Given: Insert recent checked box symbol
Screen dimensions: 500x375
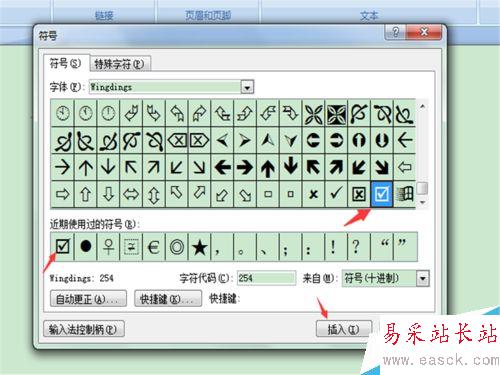Looking at the screenshot, I should coord(63,247).
